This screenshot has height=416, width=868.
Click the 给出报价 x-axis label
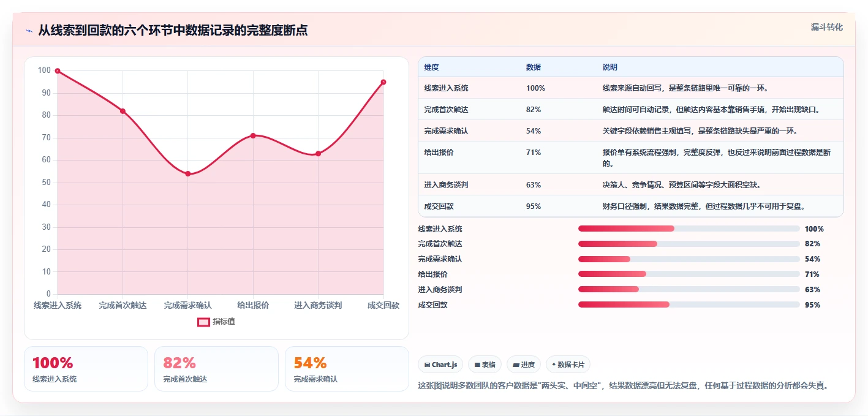coord(253,305)
